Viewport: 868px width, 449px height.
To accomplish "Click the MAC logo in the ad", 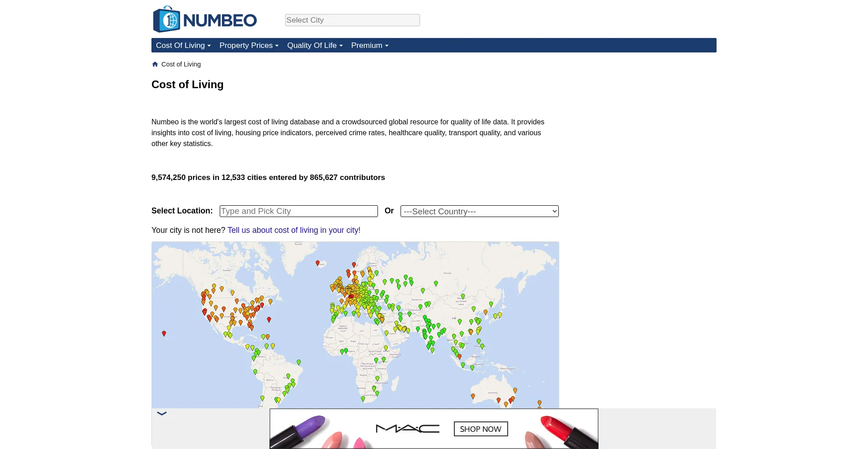I will [407, 429].
